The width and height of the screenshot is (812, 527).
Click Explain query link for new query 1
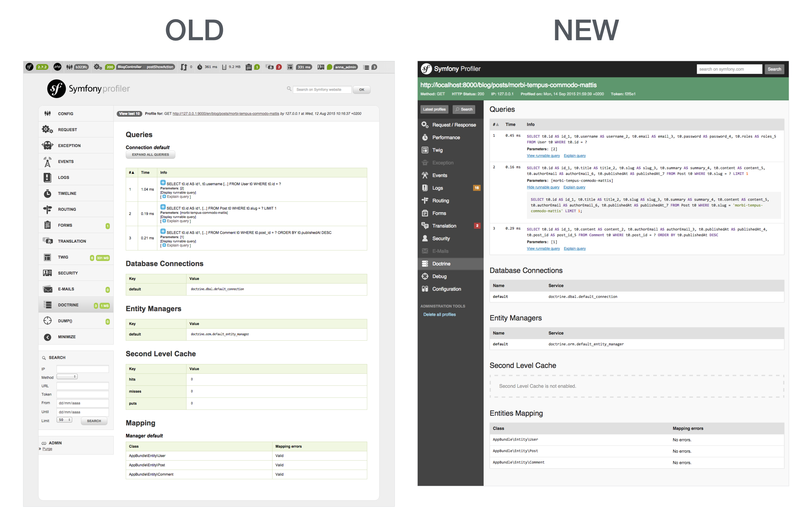574,155
